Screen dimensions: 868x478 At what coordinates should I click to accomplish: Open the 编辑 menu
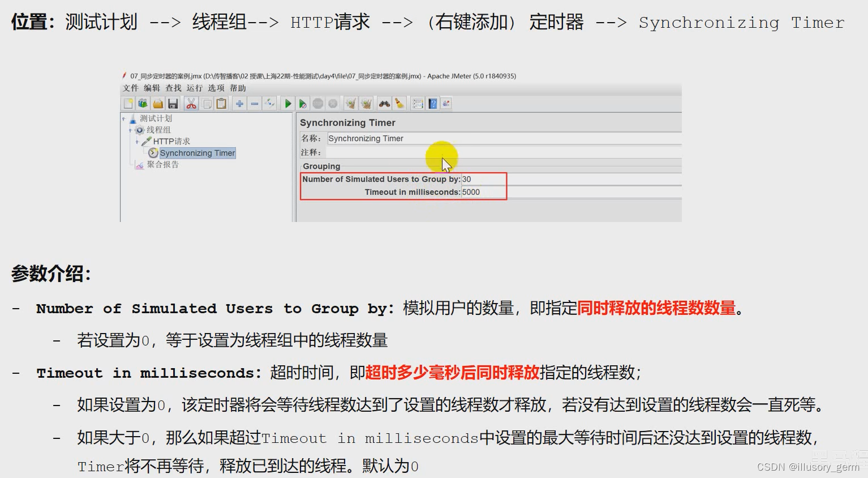click(x=152, y=88)
